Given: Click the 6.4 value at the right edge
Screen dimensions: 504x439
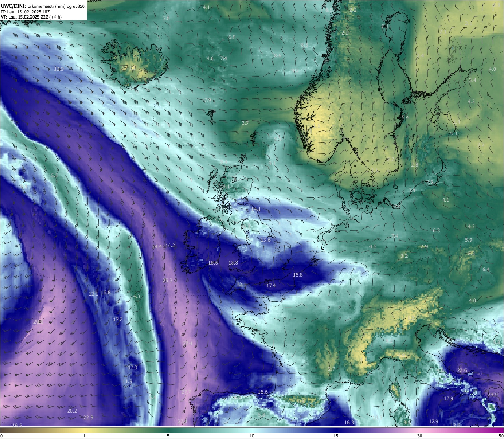Looking at the screenshot, I should [x=486, y=269].
